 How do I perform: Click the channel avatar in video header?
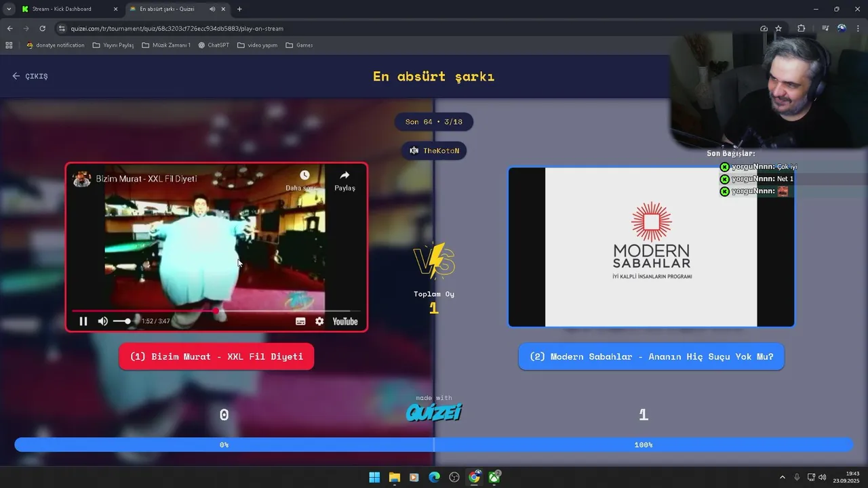click(x=82, y=179)
